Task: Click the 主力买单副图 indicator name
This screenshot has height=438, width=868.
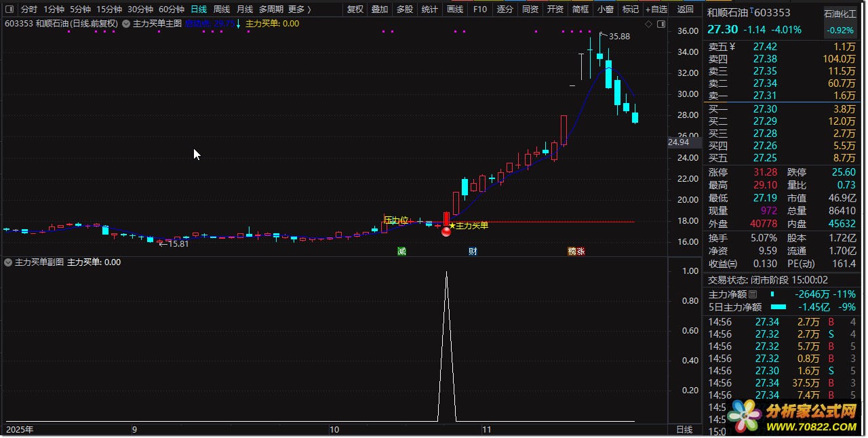Action: pyautogui.click(x=39, y=262)
